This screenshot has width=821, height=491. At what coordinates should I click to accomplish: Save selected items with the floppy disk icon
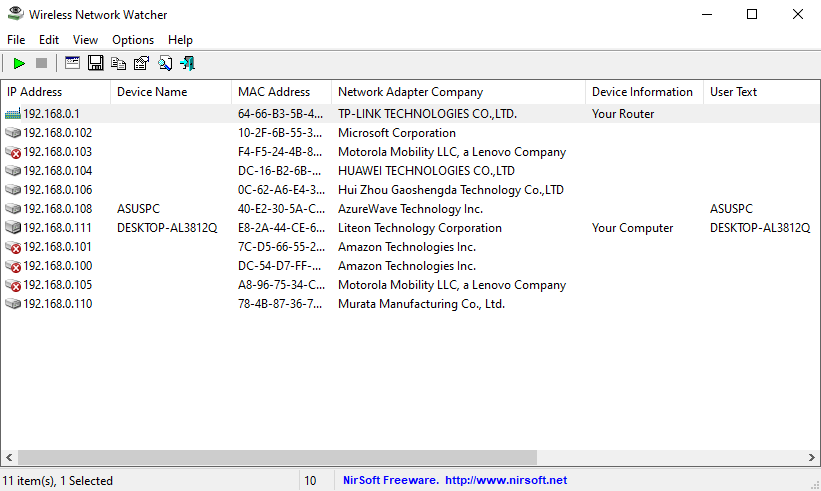pos(95,63)
